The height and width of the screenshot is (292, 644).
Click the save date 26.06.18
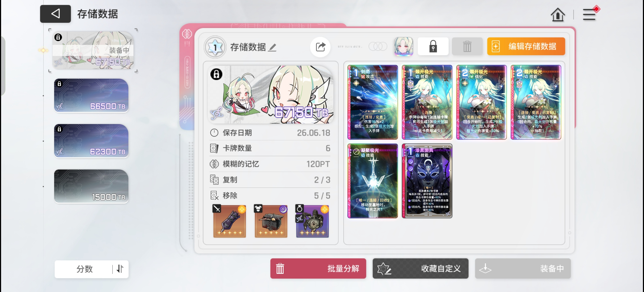(313, 133)
